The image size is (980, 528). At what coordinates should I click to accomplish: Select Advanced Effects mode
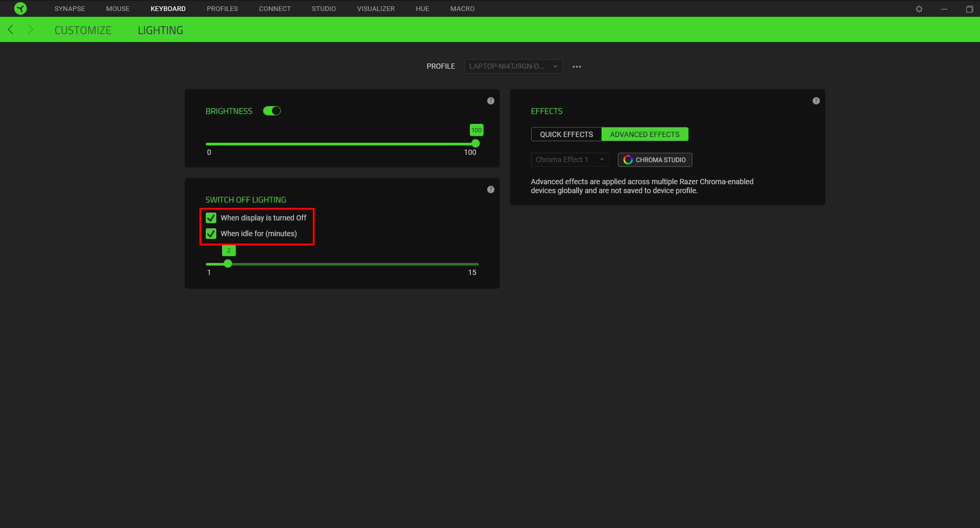(645, 134)
